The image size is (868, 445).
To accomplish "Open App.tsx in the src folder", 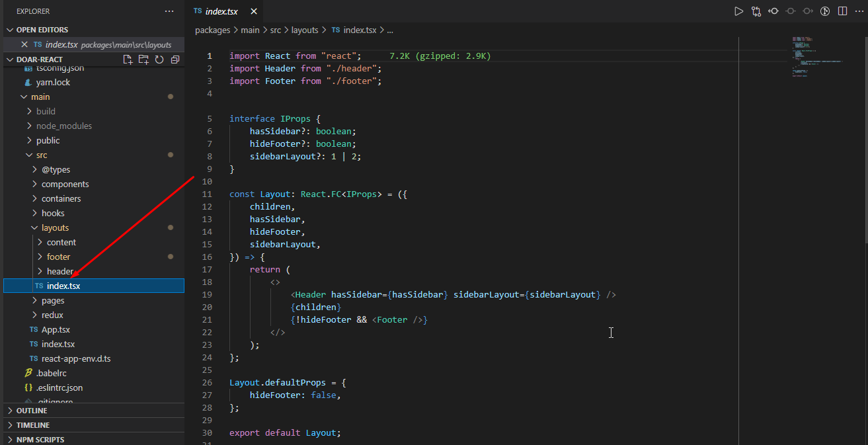I will pyautogui.click(x=94, y=329).
